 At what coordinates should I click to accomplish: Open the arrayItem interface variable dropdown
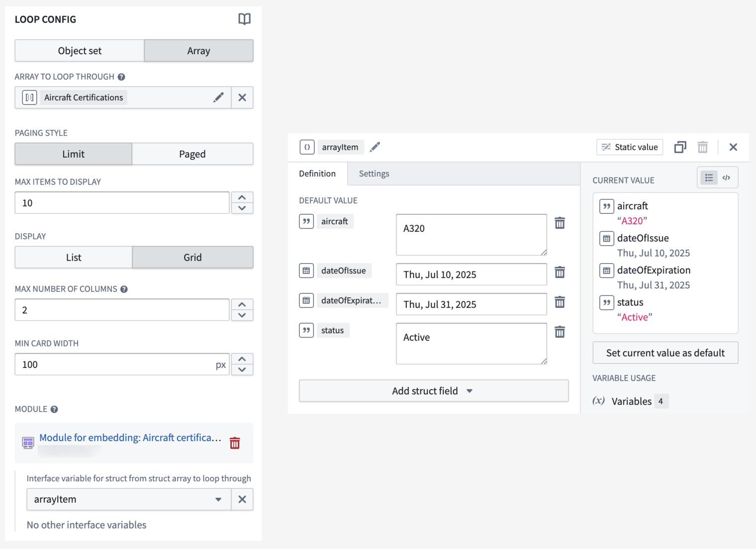tap(218, 499)
